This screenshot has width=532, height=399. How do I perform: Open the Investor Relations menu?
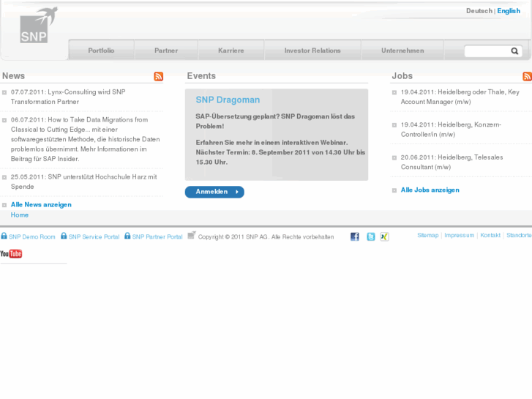[312, 51]
